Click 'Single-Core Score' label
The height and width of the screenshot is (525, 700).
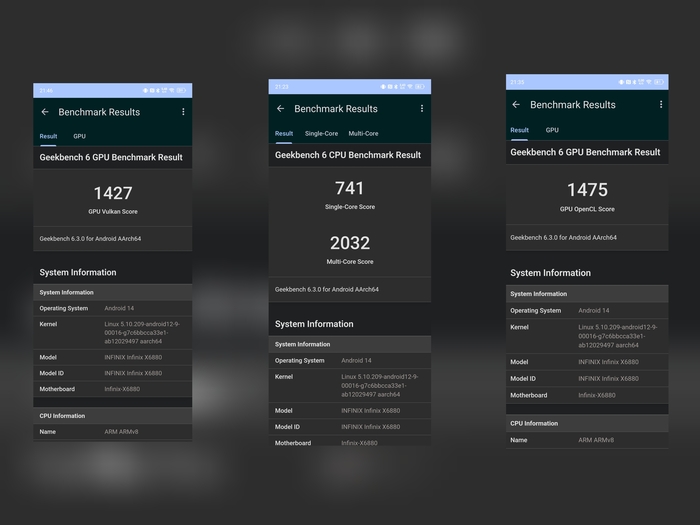[x=350, y=207]
